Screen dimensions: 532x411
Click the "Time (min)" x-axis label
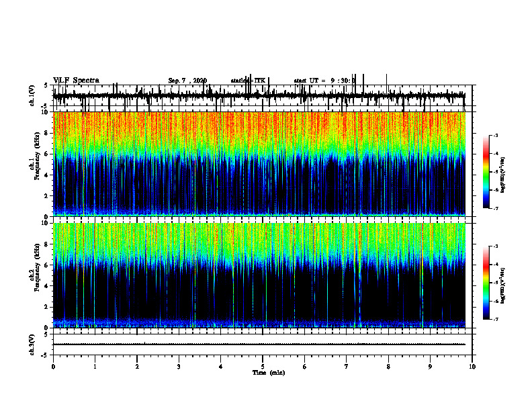[x=269, y=373]
